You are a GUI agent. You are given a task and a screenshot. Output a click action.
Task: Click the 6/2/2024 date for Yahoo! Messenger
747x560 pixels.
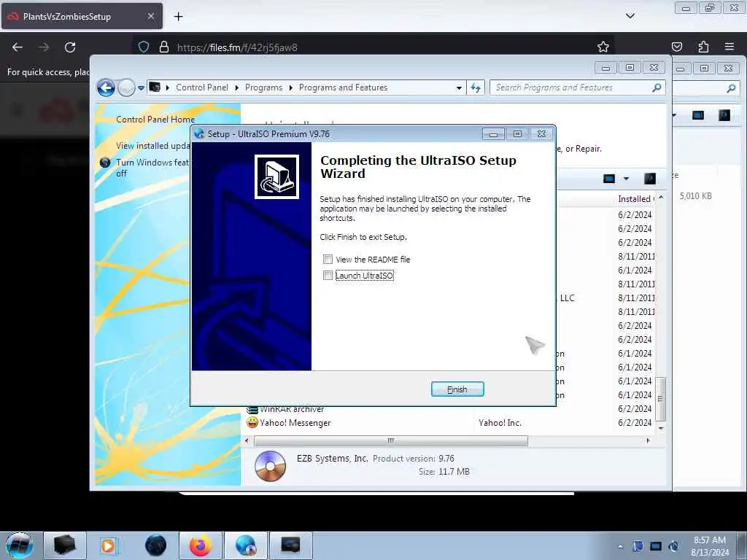pos(635,423)
